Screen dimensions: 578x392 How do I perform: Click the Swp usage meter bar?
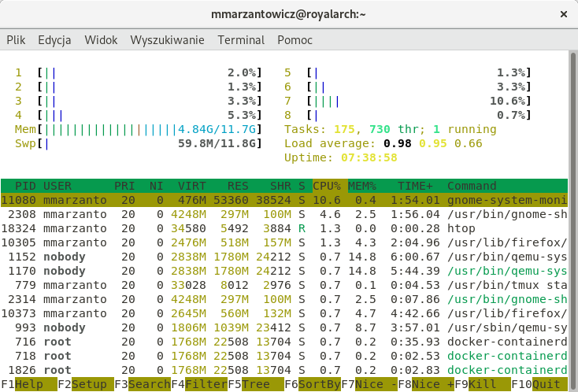point(139,143)
